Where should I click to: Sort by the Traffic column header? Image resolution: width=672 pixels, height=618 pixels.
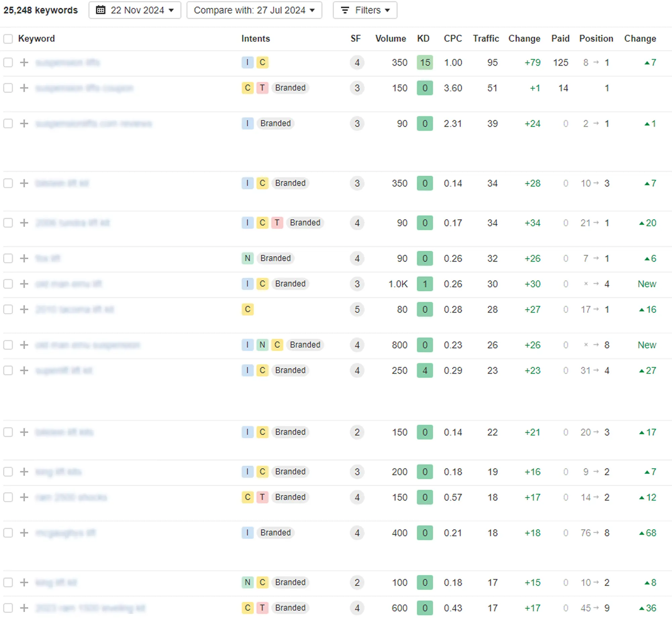click(x=486, y=39)
